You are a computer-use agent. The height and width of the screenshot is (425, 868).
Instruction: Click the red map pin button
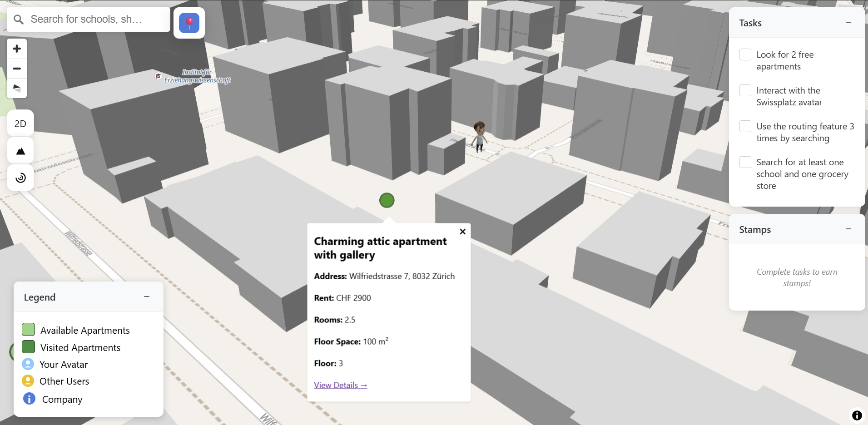coord(189,23)
